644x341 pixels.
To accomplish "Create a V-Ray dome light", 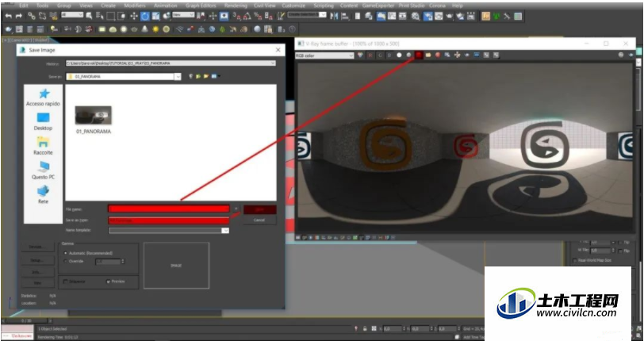I will [113, 29].
